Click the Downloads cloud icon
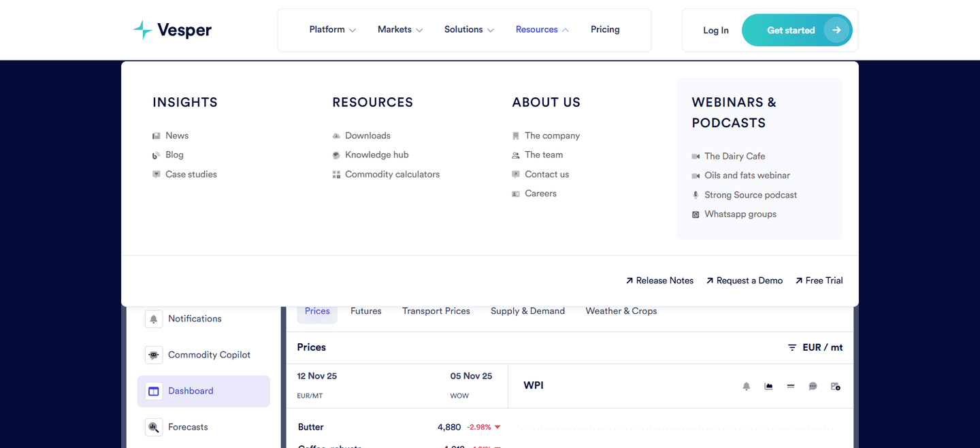The height and width of the screenshot is (448, 980). (x=336, y=136)
